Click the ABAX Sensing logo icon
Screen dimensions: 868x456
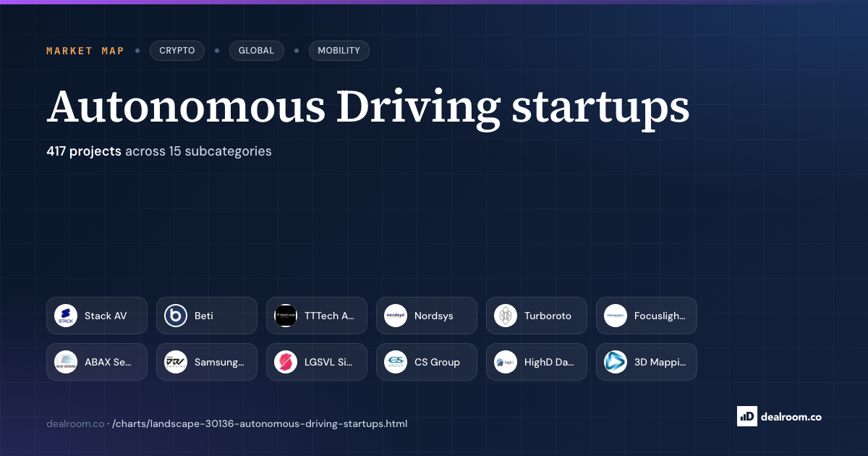pyautogui.click(x=66, y=362)
